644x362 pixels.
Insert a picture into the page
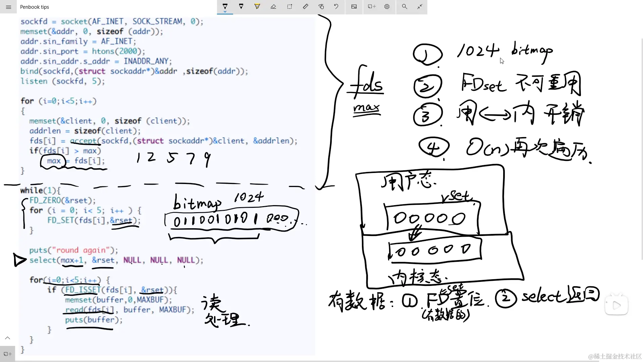[x=354, y=6]
